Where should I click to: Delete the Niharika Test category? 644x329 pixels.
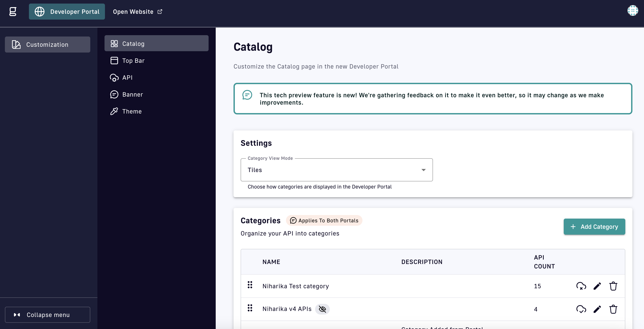(613, 286)
